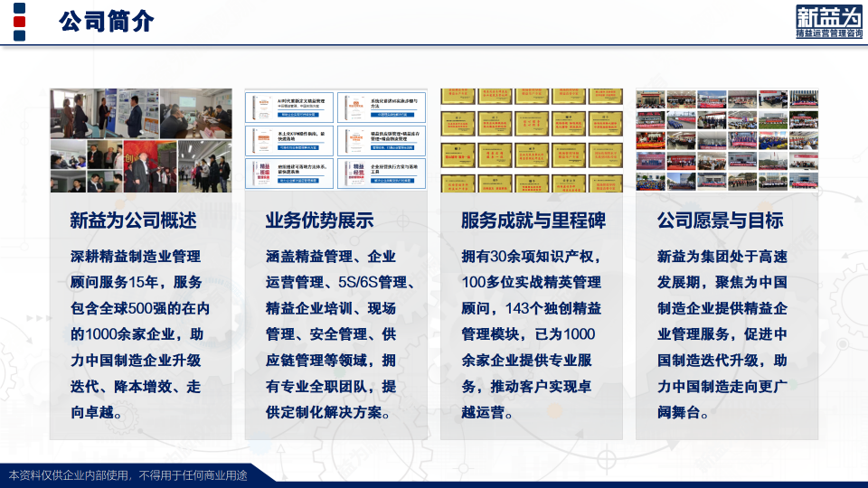The image size is (868, 488).
Task: Click the footer disclaimer 本资料仅供企业内部使用
Action: click(x=127, y=474)
